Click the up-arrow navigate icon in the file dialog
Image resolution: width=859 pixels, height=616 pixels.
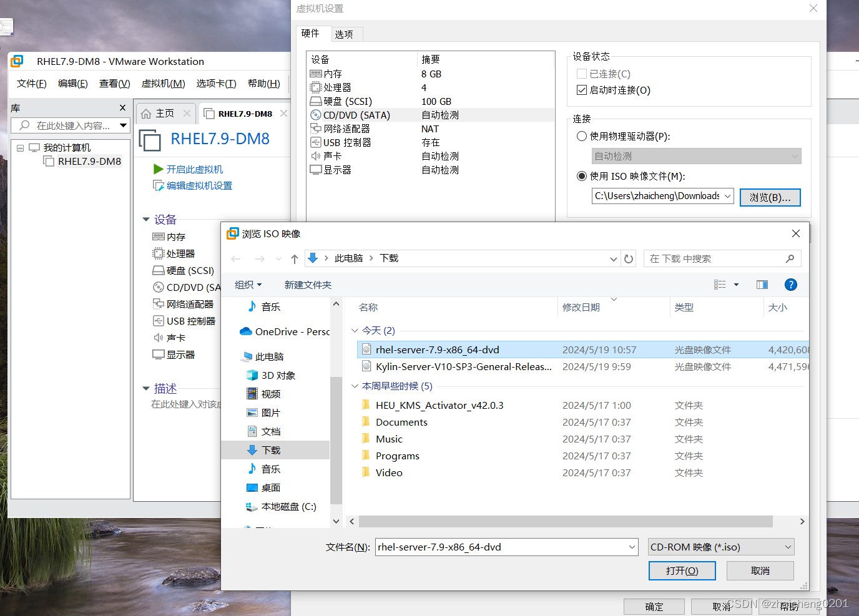pos(295,258)
